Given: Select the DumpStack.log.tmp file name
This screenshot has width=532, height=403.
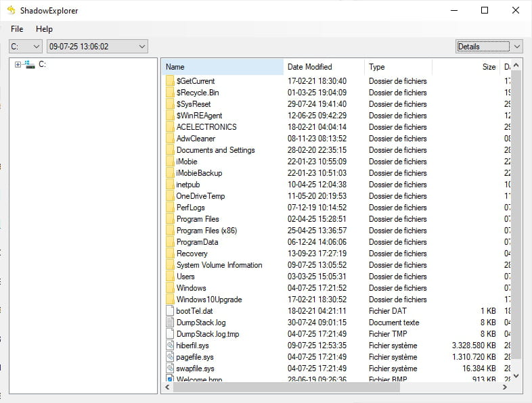Looking at the screenshot, I should pos(208,334).
